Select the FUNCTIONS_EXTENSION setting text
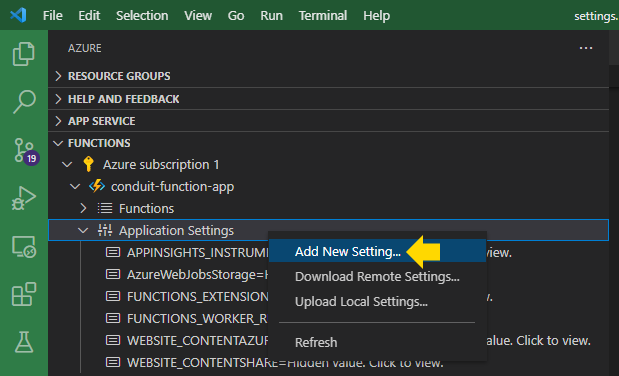619x376 pixels. point(198,296)
